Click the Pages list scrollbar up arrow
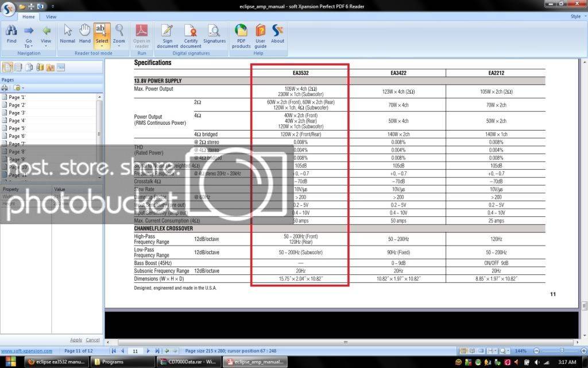Screen dimensions: 588x368 point(100,97)
